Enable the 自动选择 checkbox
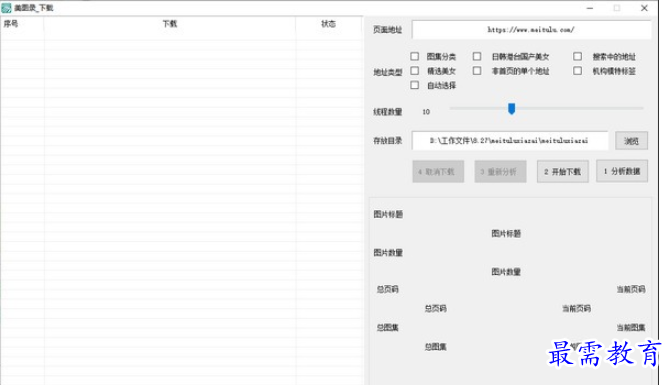Image resolution: width=670 pixels, height=385 pixels. click(414, 85)
